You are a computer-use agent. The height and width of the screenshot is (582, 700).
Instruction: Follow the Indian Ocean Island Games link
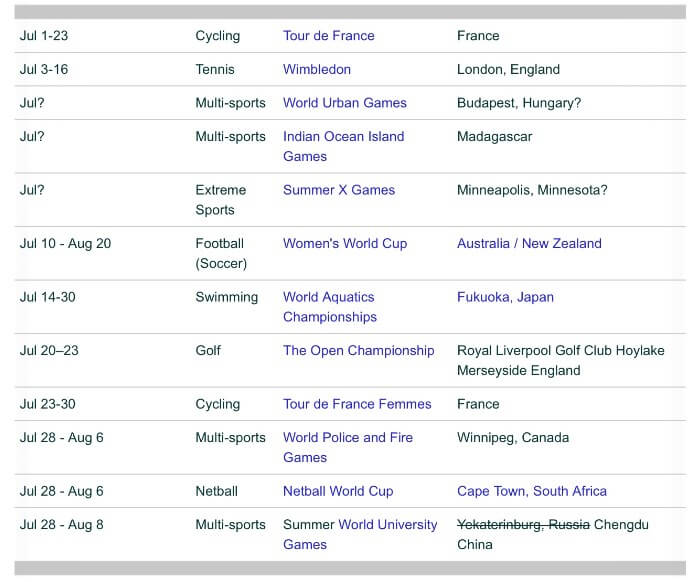pos(343,146)
